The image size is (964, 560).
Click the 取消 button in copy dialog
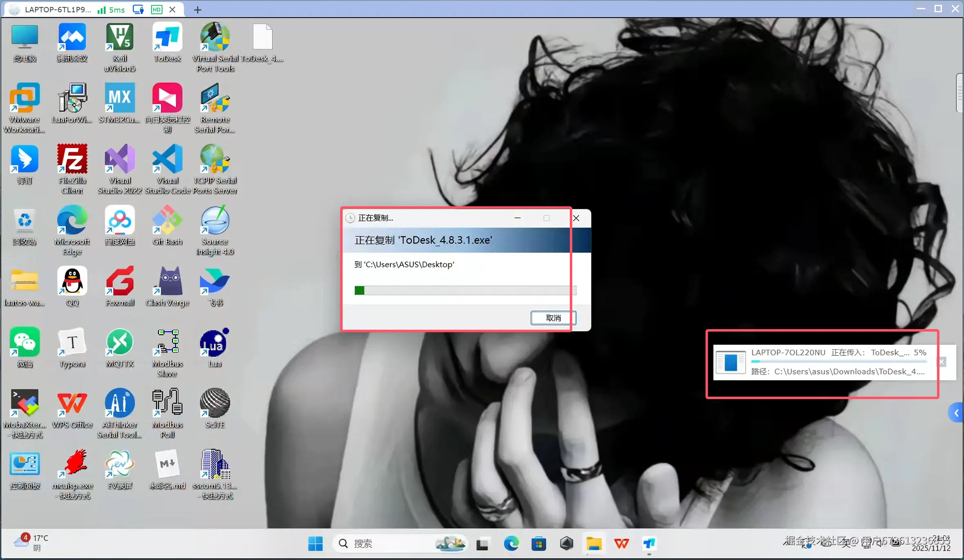point(553,318)
